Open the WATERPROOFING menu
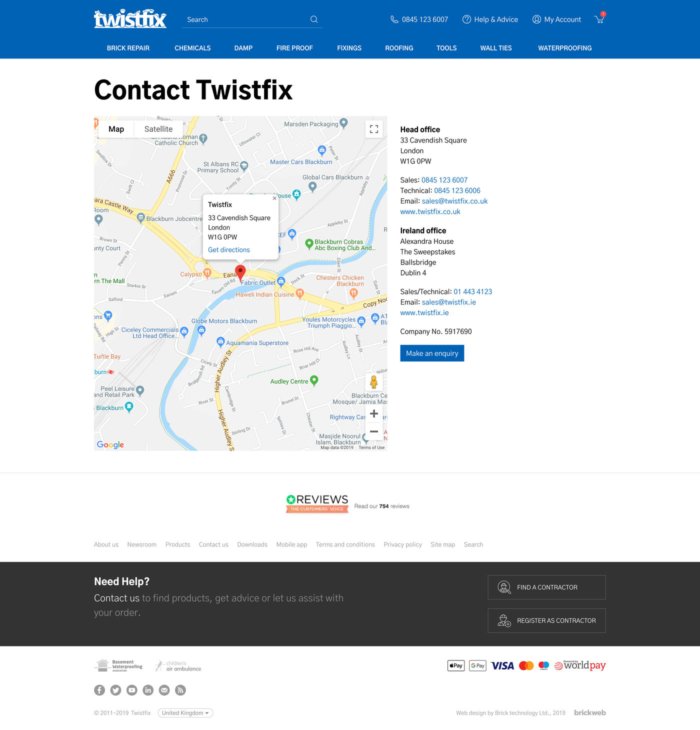 [x=564, y=48]
